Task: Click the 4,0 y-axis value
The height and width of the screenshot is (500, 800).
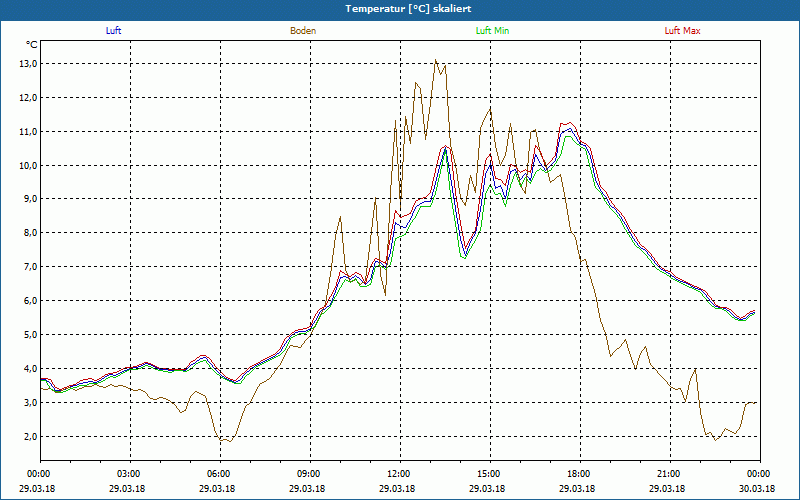Action: coord(30,368)
